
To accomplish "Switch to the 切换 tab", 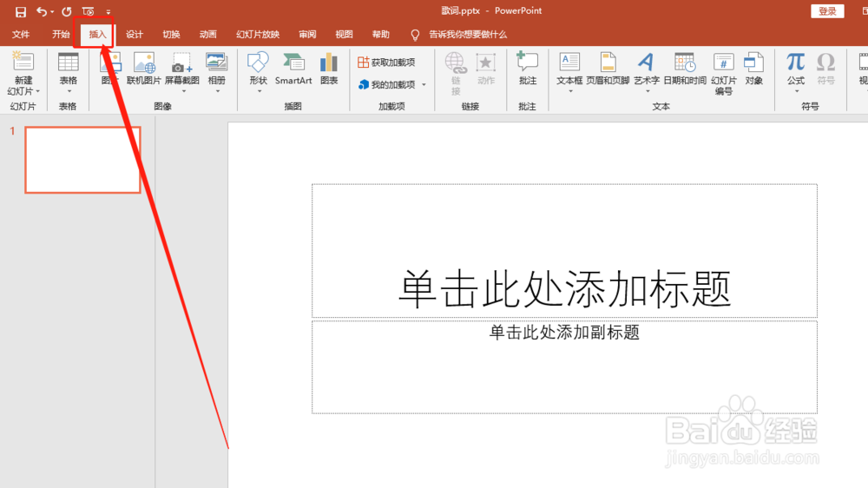I will (171, 35).
